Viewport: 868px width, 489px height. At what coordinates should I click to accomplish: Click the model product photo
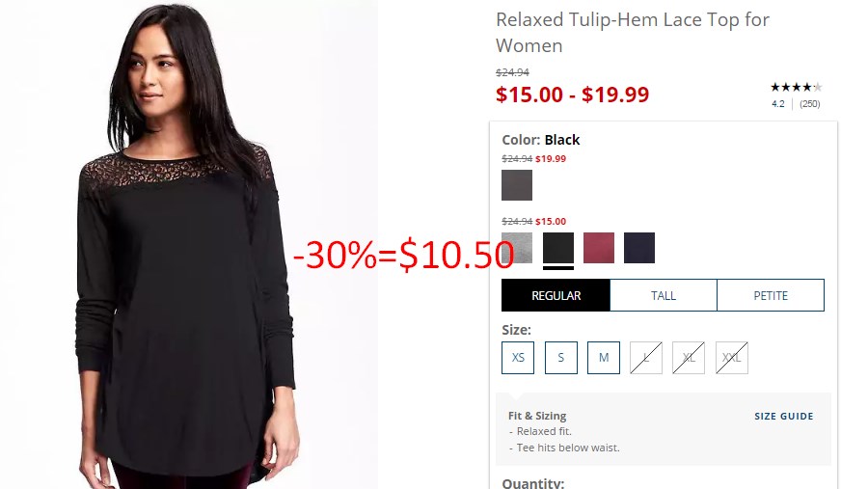[188, 244]
